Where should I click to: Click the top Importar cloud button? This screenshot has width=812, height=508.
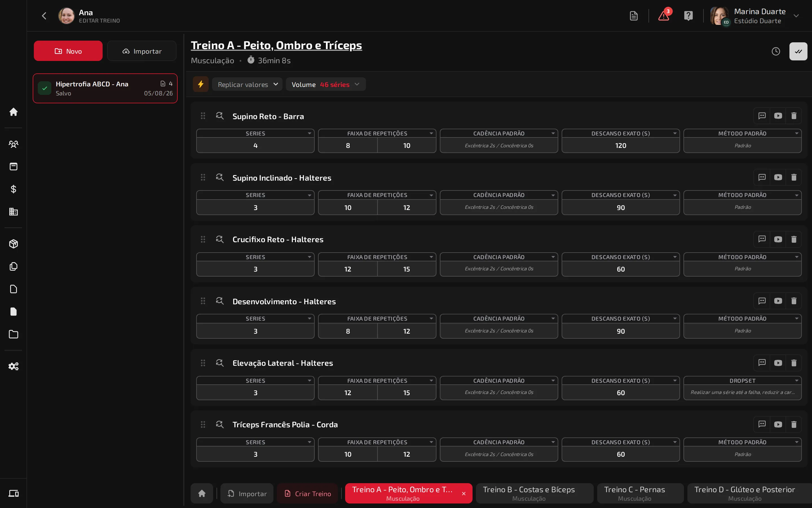click(142, 51)
